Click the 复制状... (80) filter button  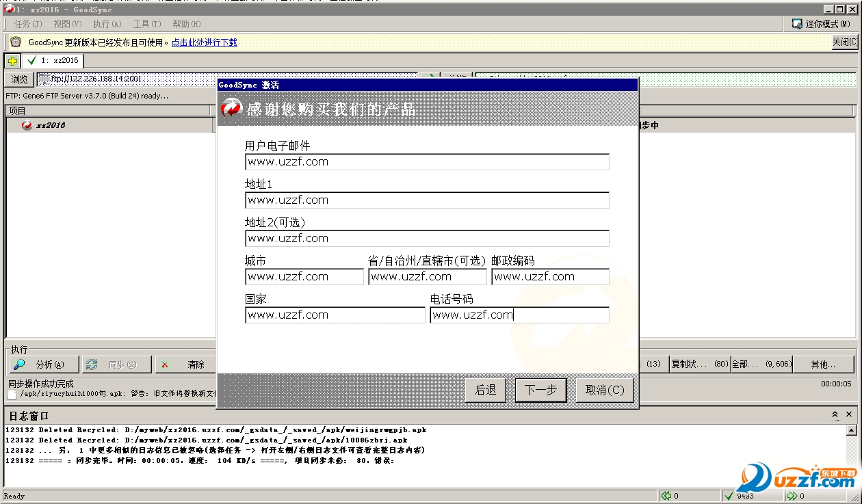700,364
